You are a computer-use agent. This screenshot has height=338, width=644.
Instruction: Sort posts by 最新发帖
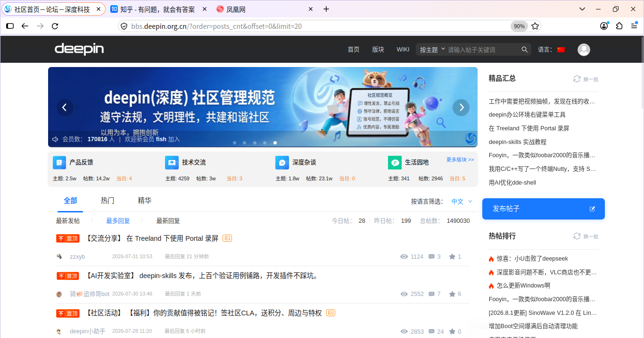(68, 221)
